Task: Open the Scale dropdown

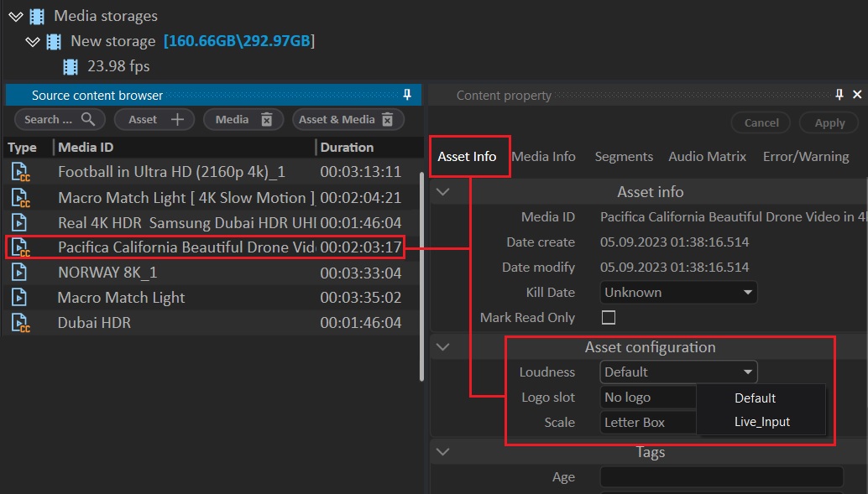Action: click(x=648, y=422)
